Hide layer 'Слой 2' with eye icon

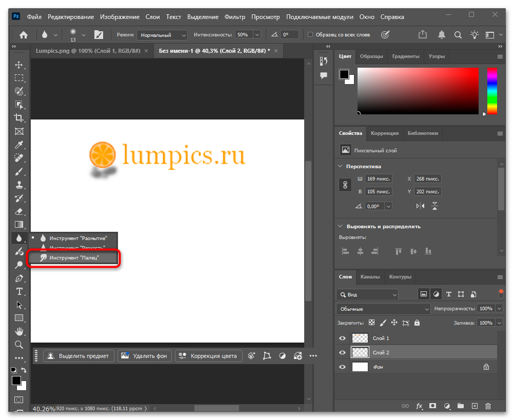(342, 353)
